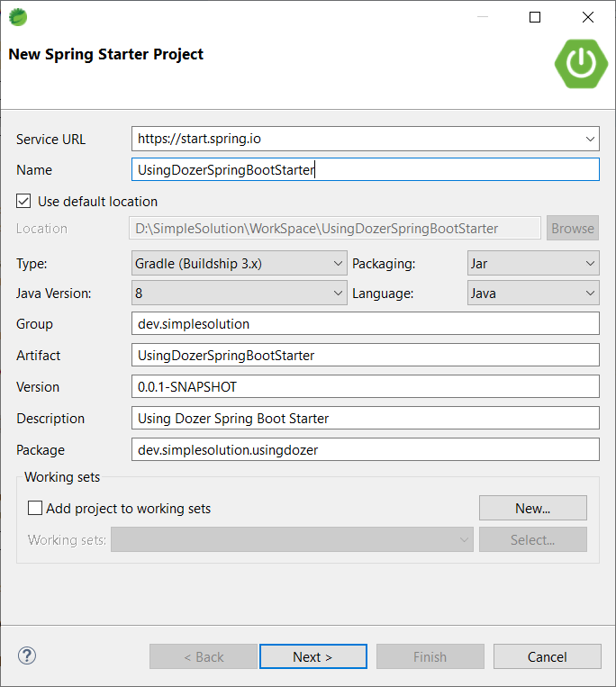This screenshot has width=616, height=687.
Task: Click the Spring leaf window icon
Action: [18, 17]
